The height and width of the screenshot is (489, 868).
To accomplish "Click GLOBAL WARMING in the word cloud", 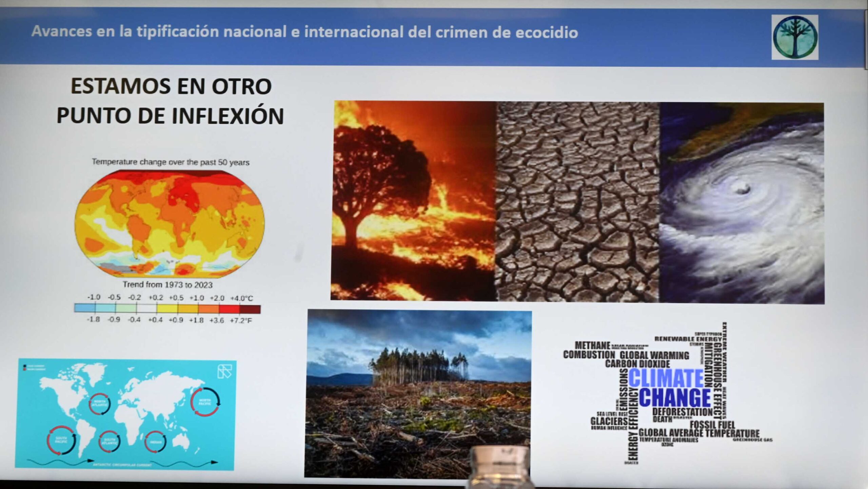I will [x=654, y=355].
